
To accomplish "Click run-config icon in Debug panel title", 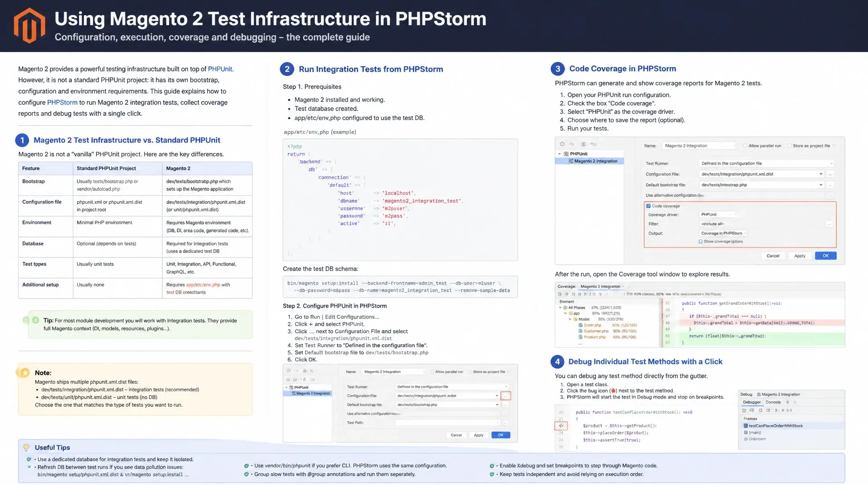I will 759,394.
